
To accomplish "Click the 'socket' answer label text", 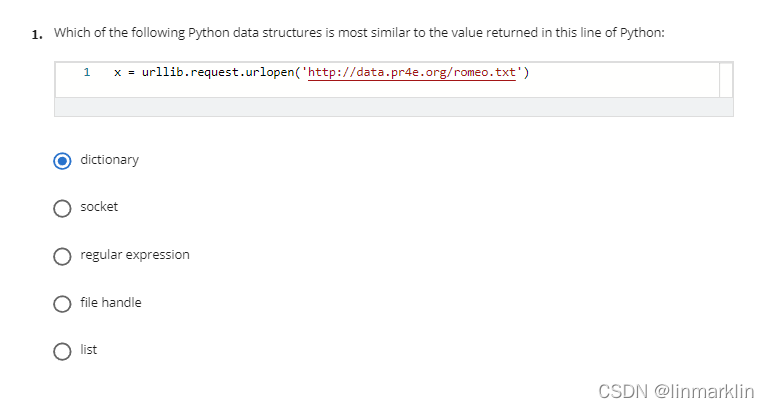I will [99, 206].
